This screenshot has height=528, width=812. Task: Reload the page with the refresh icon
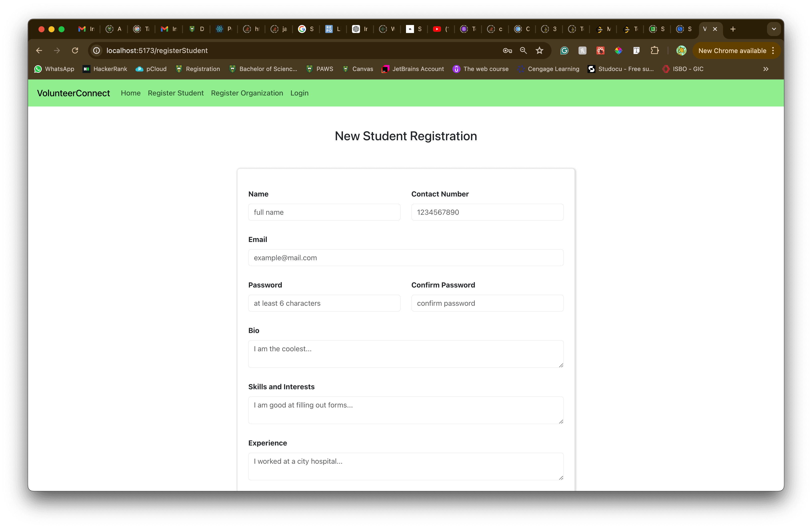(x=75, y=50)
